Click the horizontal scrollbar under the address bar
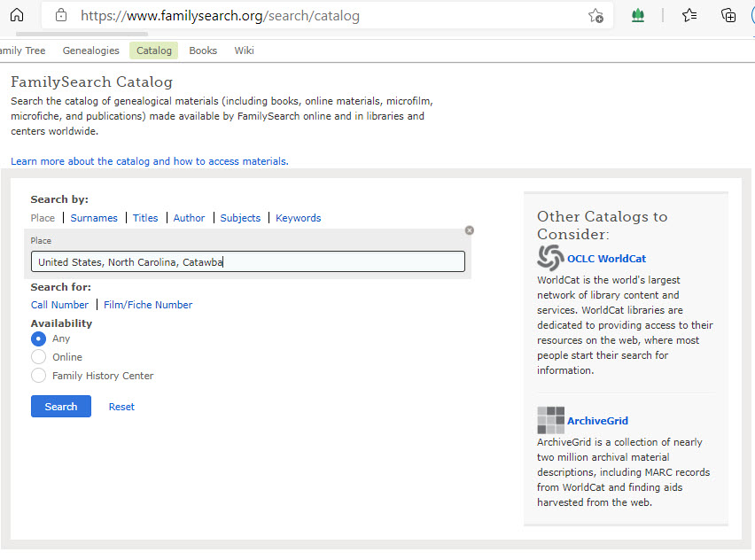 click(x=82, y=35)
